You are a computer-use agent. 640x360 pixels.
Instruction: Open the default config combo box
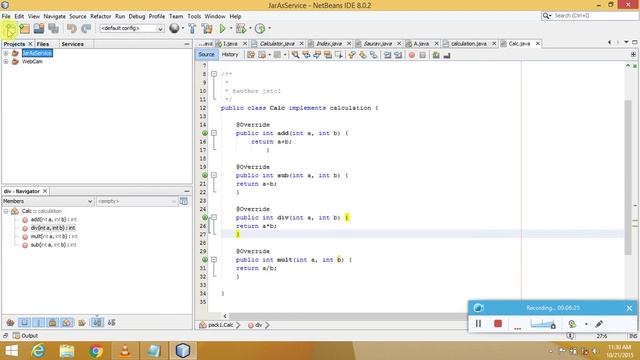(x=132, y=28)
